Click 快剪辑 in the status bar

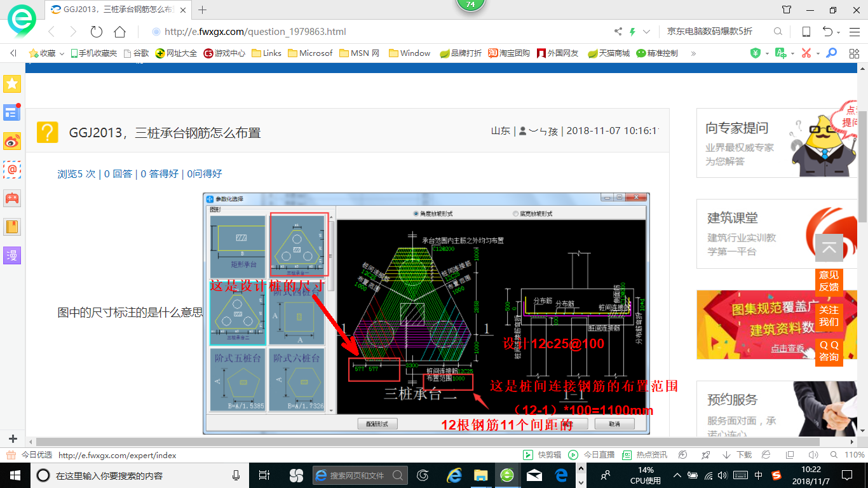click(x=542, y=455)
